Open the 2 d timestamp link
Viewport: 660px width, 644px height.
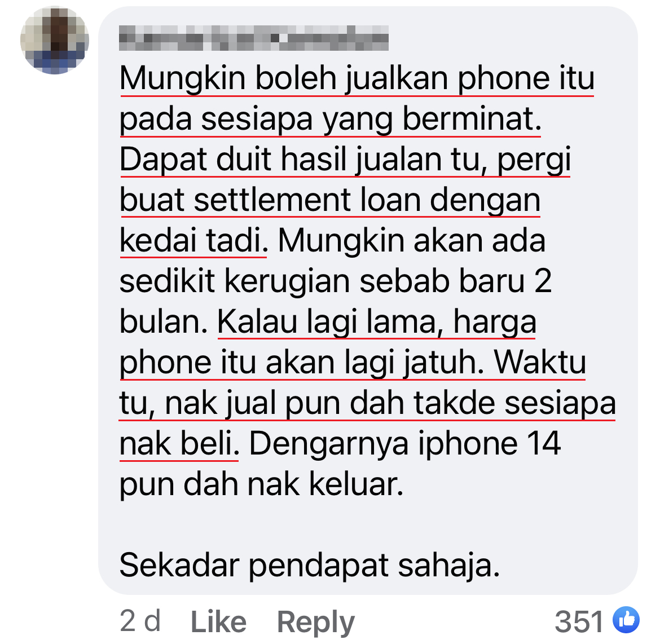tap(140, 621)
